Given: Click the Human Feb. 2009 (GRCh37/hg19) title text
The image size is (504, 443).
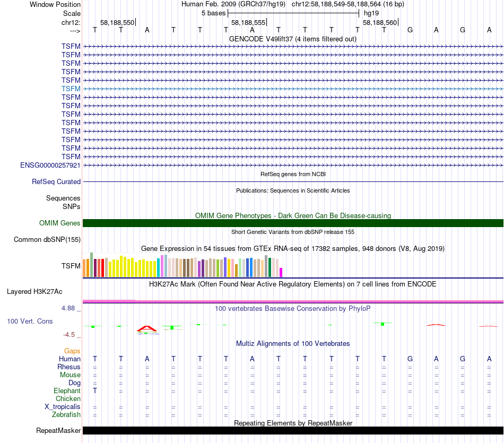Looking at the screenshot, I should pos(233,4).
